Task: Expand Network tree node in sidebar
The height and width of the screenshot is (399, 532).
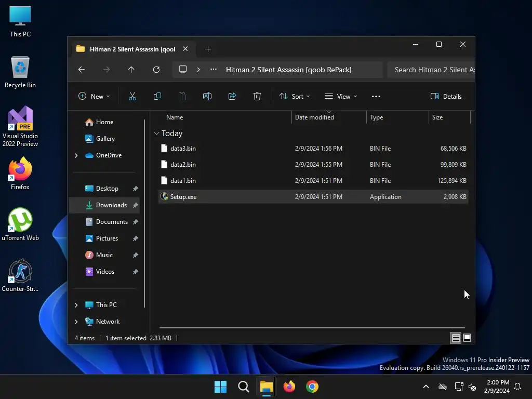Action: point(76,322)
